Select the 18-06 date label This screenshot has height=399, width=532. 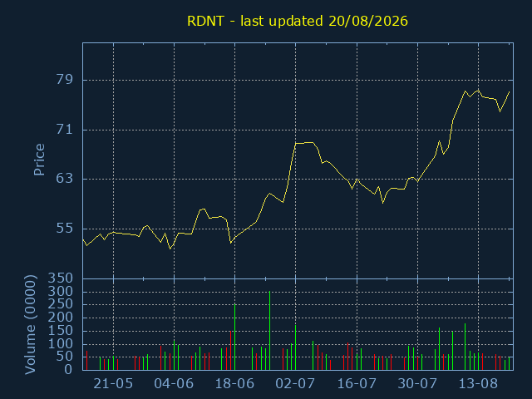tap(234, 384)
